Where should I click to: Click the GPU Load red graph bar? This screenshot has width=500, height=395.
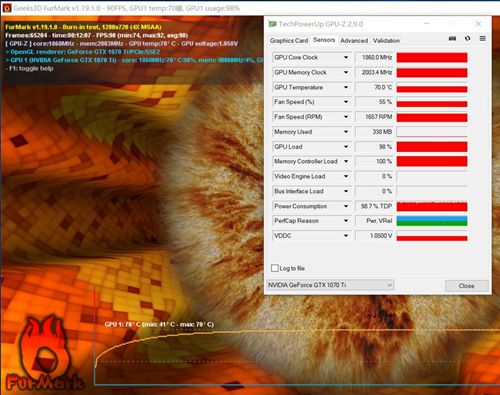point(432,147)
